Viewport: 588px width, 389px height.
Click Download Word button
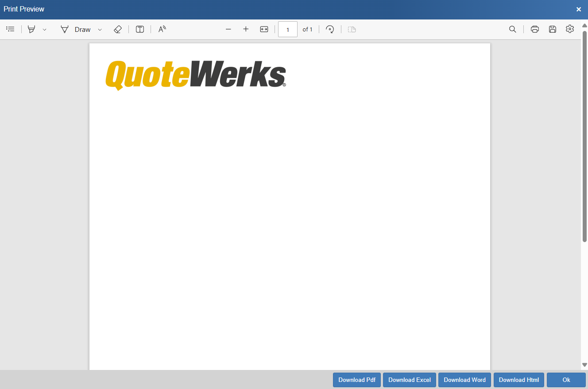click(x=465, y=380)
